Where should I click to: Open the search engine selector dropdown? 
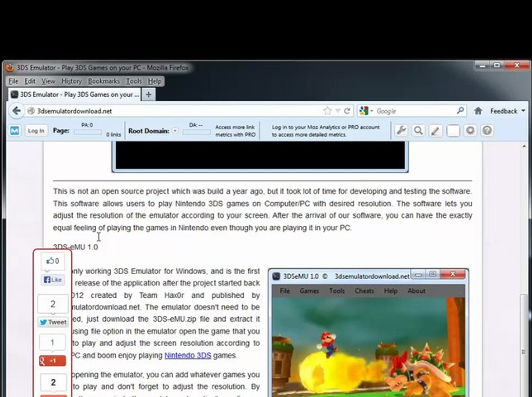pyautogui.click(x=366, y=111)
